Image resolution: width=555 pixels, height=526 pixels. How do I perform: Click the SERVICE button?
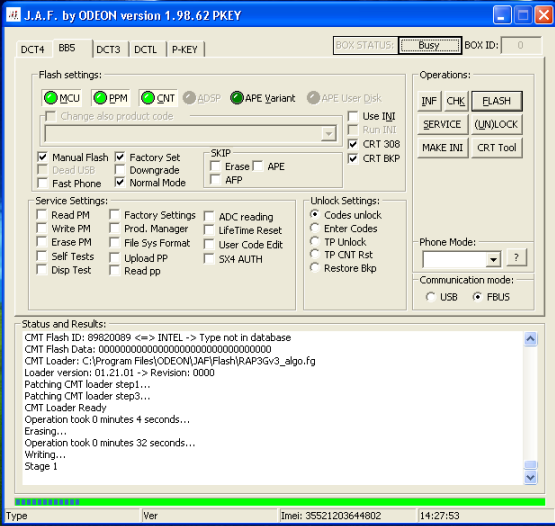pos(442,124)
